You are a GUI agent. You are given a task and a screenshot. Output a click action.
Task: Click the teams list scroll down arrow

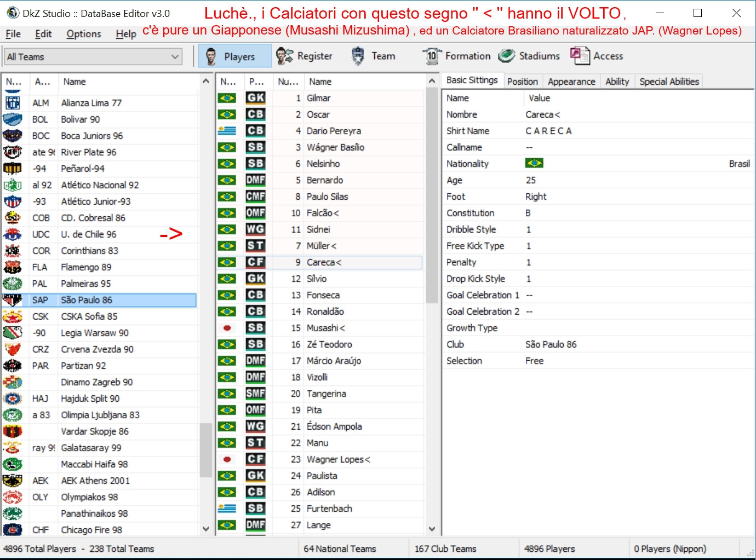(x=206, y=529)
